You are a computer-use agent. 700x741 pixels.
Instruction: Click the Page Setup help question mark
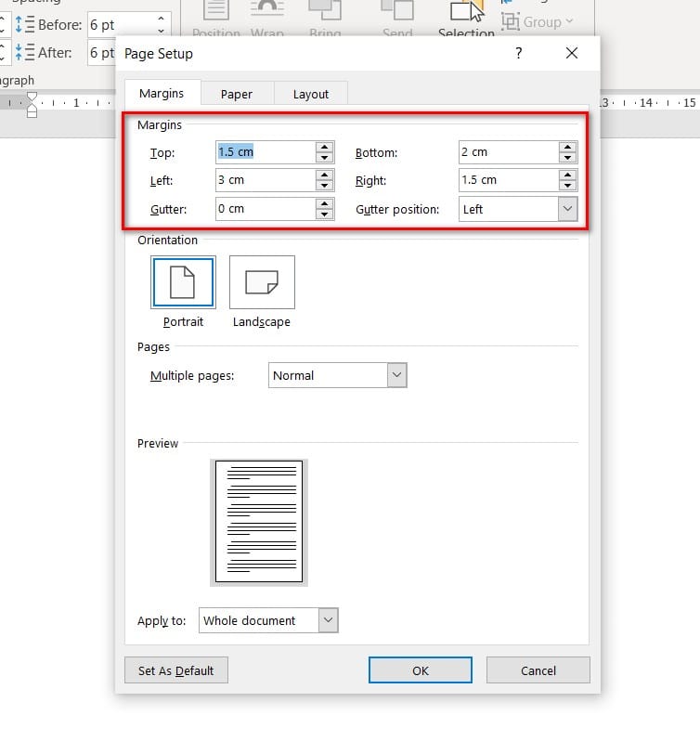519,53
